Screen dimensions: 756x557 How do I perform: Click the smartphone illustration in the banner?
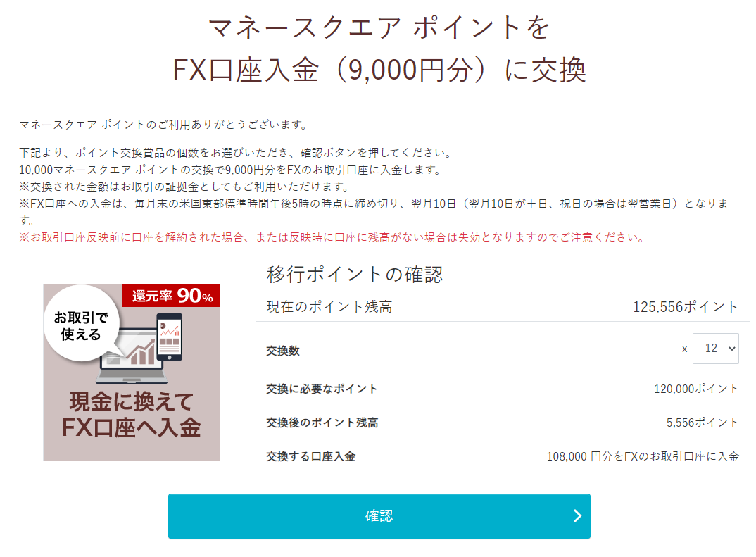pyautogui.click(x=170, y=337)
